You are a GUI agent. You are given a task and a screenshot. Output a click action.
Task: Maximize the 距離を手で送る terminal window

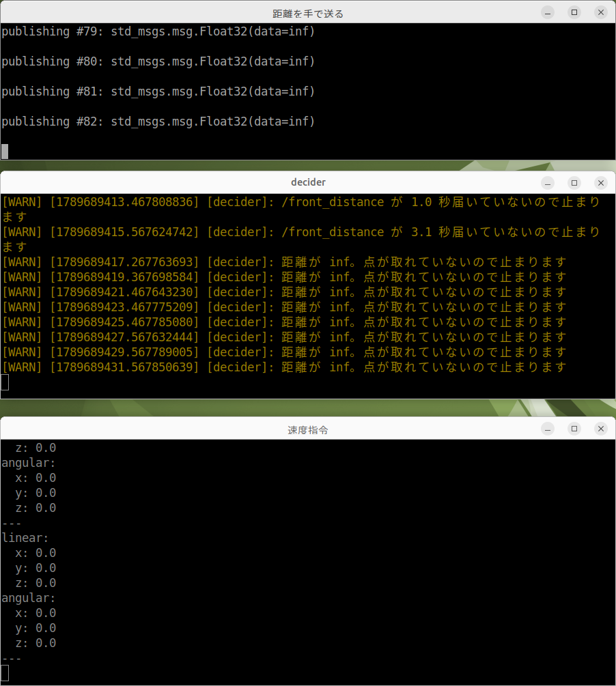pyautogui.click(x=574, y=13)
